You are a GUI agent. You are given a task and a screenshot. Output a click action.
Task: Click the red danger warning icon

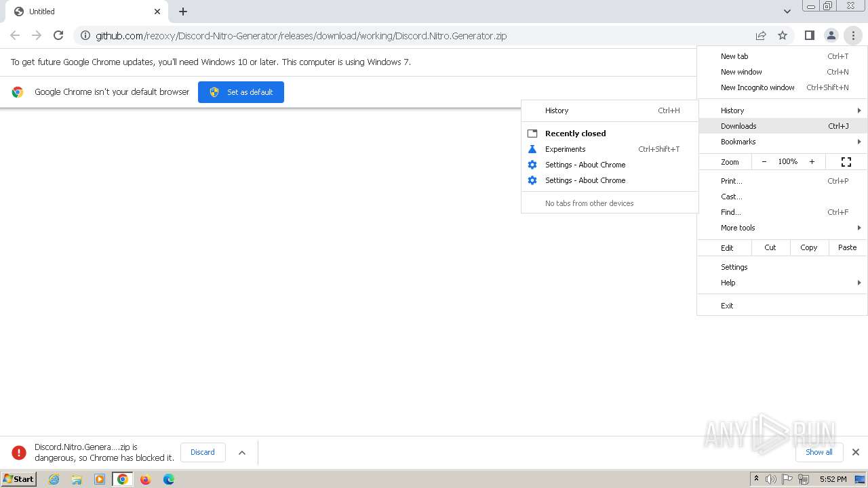(x=19, y=452)
